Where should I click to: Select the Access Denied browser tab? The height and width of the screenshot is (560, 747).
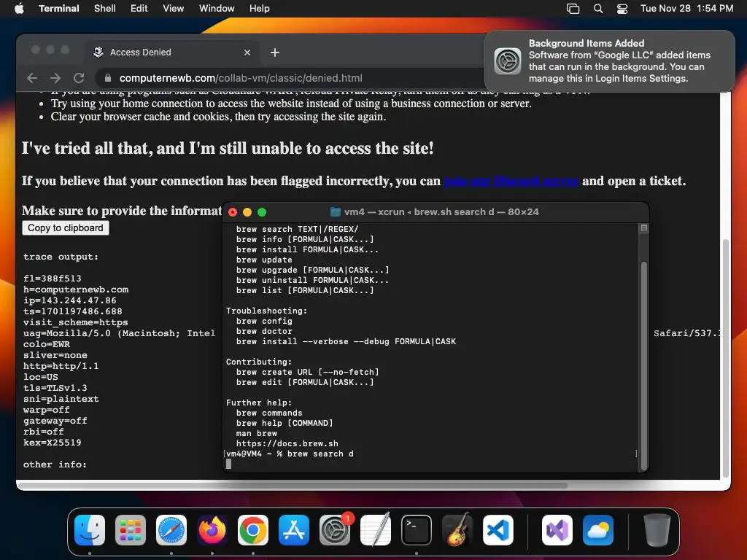pos(172,52)
